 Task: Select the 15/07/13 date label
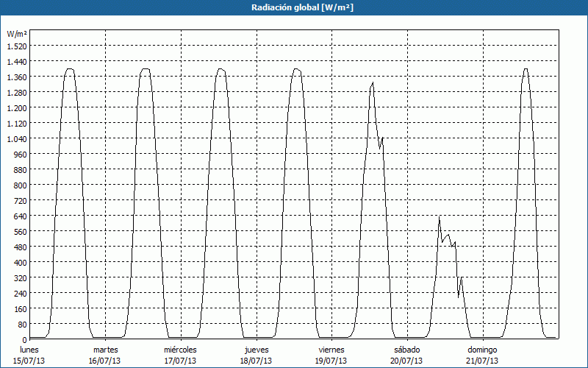pos(29,361)
